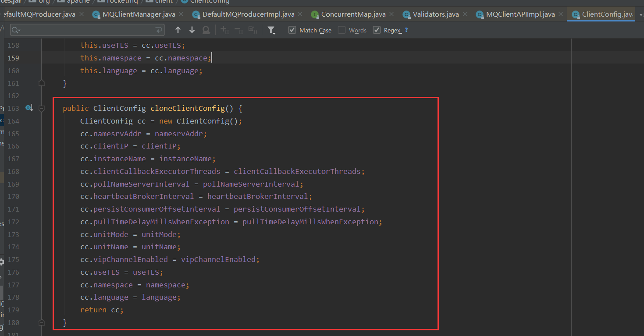Click the newline insert icon inside search field
Viewport: 644px width, 336px height.
coord(158,30)
